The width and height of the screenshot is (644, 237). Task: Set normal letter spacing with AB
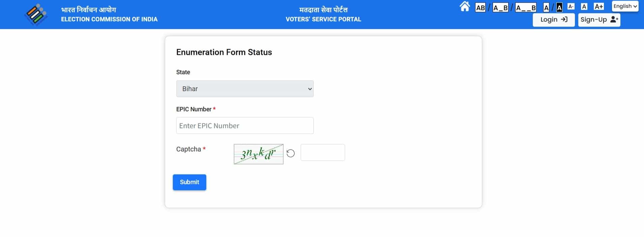point(480,7)
